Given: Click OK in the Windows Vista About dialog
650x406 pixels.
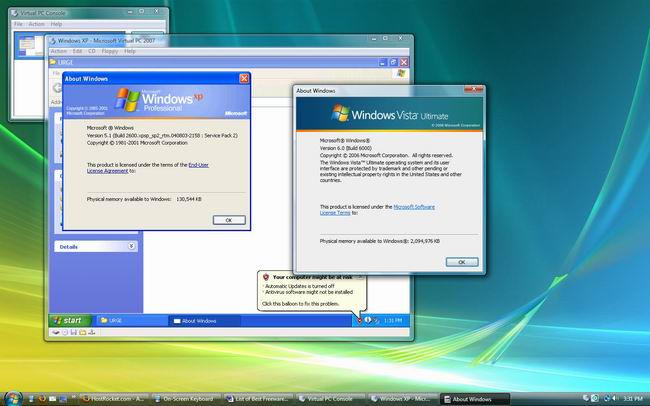Looking at the screenshot, I should tap(462, 262).
